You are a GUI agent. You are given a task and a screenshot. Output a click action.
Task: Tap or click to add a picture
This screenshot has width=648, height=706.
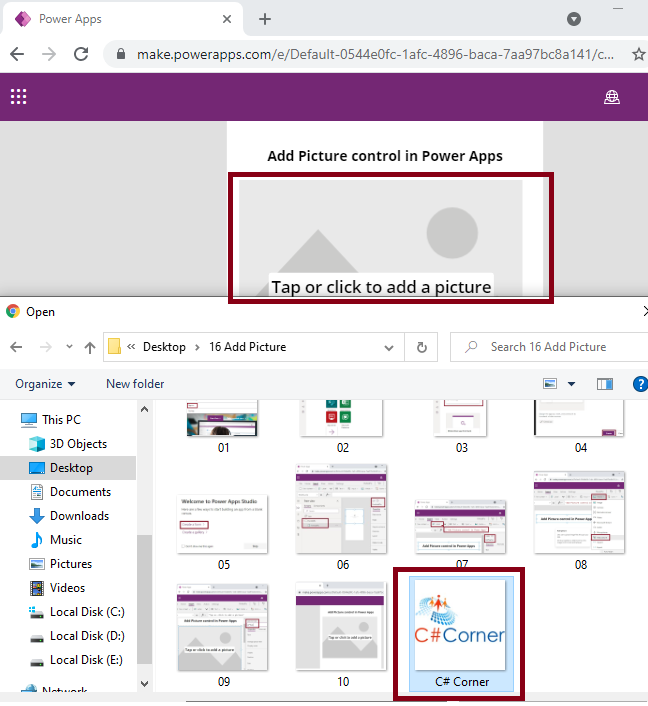[381, 287]
